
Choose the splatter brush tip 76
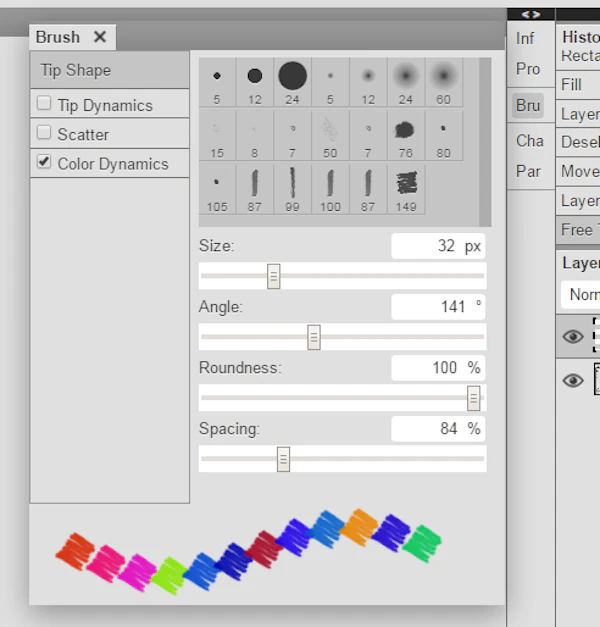406,136
